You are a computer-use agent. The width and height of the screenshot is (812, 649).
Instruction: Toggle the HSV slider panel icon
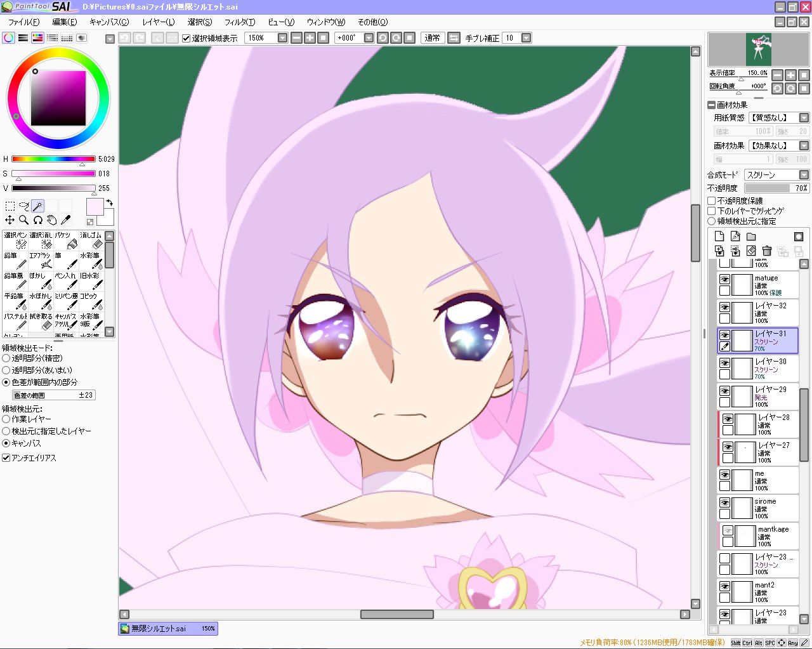pyautogui.click(x=38, y=38)
